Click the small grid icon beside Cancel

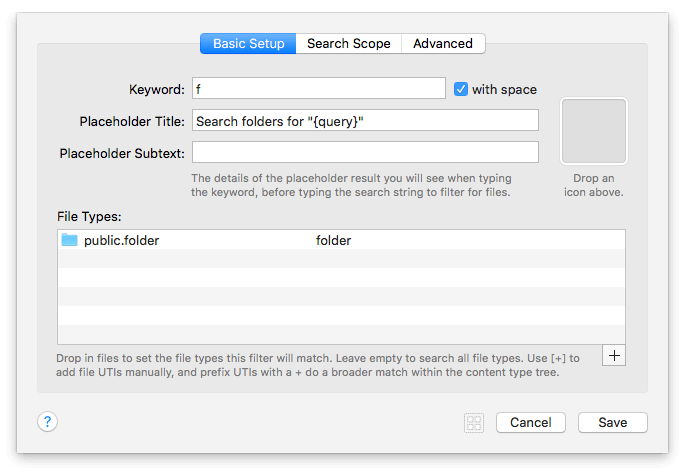click(x=474, y=423)
